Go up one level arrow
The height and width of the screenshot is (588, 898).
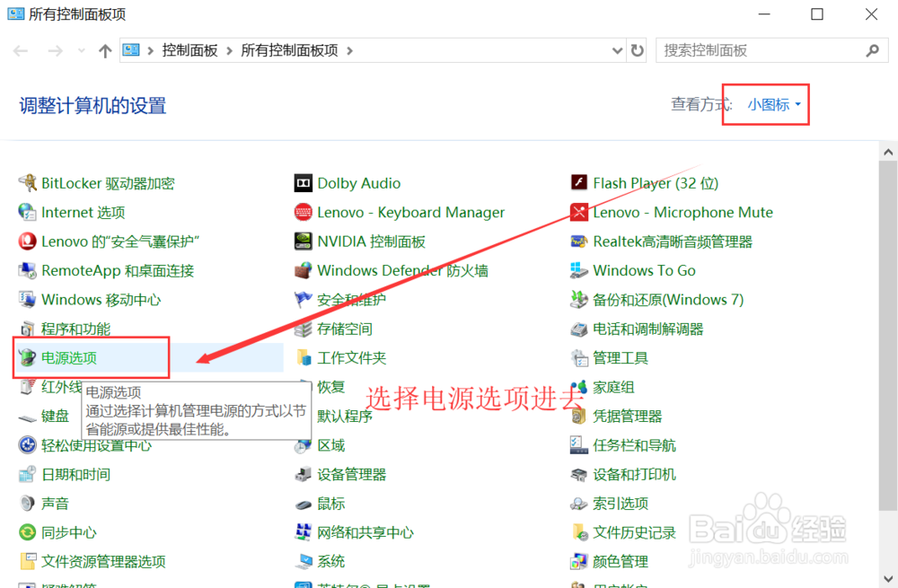pyautogui.click(x=105, y=51)
